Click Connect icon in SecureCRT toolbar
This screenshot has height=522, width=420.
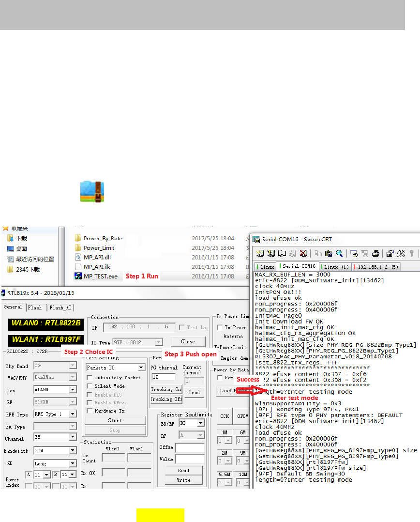coord(260,253)
